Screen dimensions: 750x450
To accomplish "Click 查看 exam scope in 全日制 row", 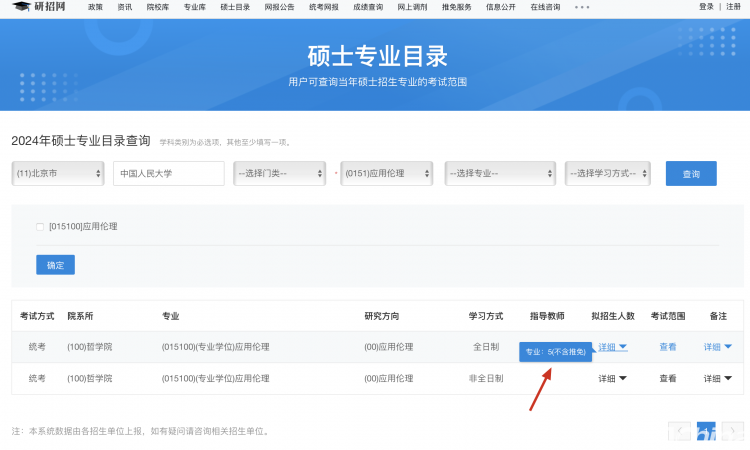I will [x=668, y=347].
